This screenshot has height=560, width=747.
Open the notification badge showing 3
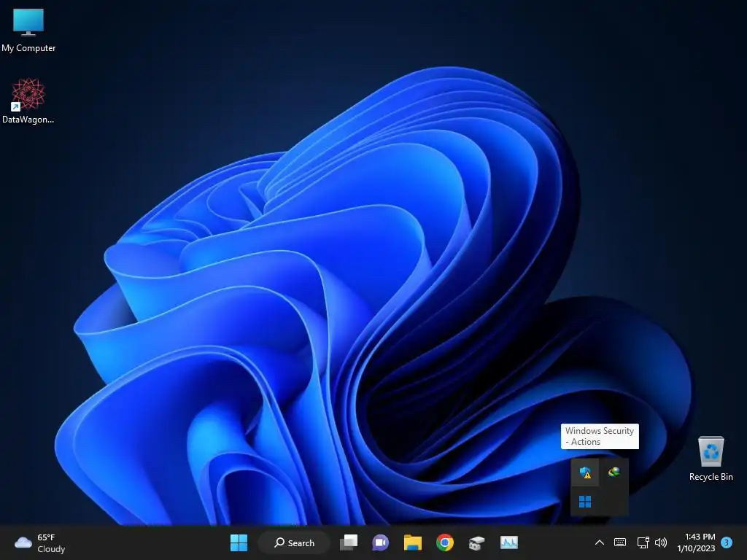coord(727,542)
